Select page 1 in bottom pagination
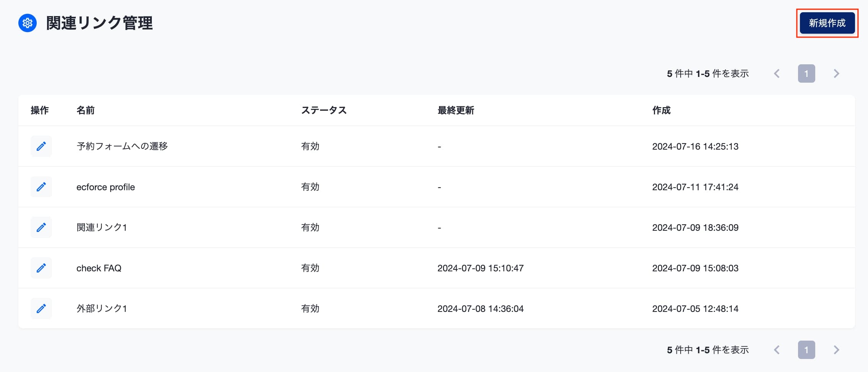 [x=806, y=350]
